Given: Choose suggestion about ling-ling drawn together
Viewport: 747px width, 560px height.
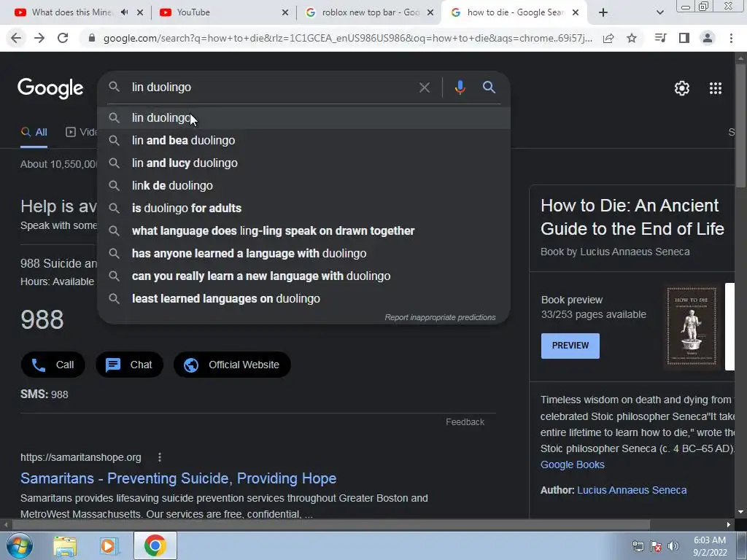Looking at the screenshot, I should click(304, 231).
